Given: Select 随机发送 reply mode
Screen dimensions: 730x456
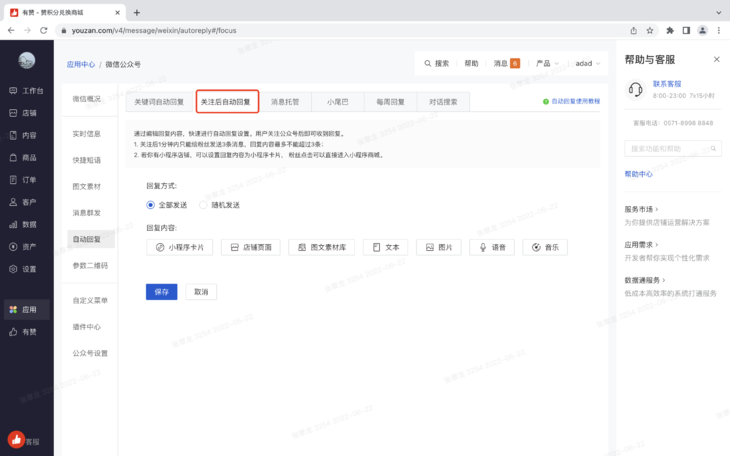Looking at the screenshot, I should (x=205, y=205).
